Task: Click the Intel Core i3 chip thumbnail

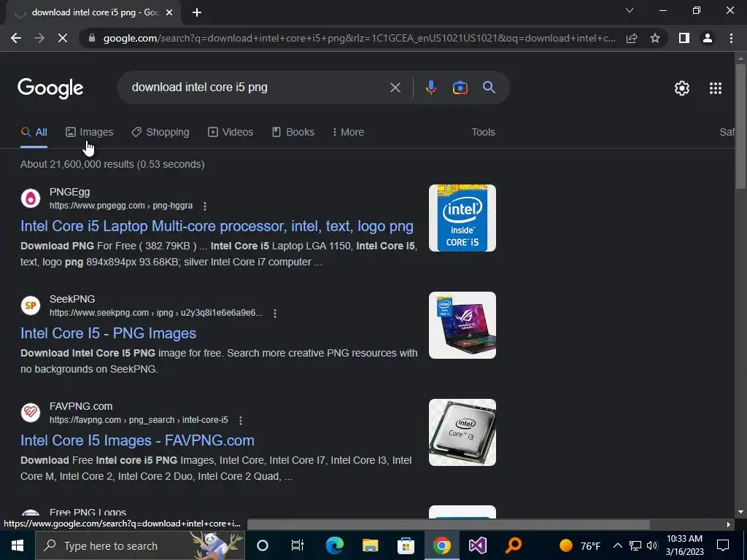Action: (462, 432)
